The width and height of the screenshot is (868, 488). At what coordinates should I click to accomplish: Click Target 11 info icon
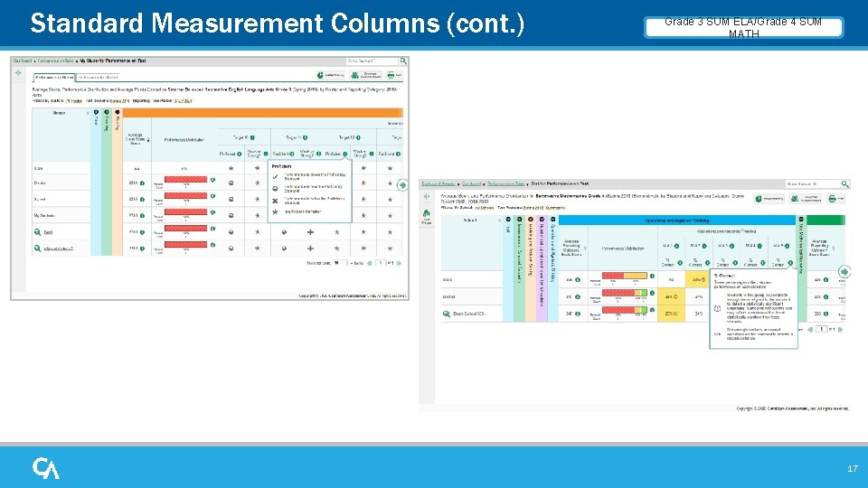click(305, 137)
